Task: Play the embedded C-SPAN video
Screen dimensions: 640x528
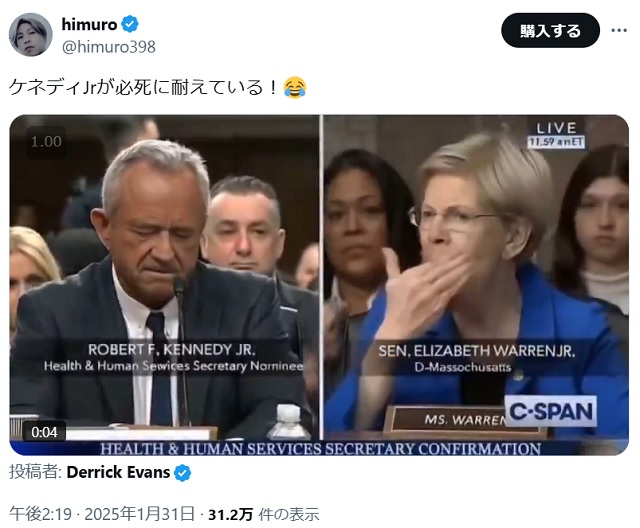Action: pos(319,285)
